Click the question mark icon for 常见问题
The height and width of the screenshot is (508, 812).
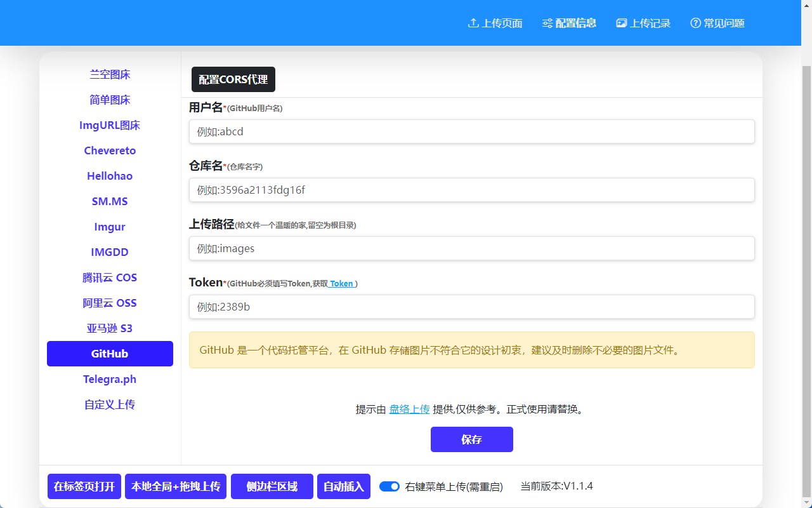click(x=694, y=23)
